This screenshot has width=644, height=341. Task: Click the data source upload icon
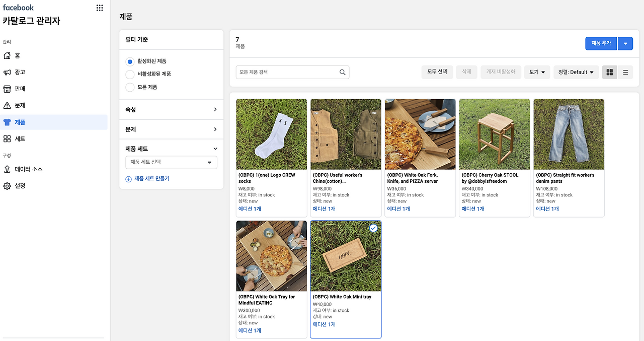(7, 169)
